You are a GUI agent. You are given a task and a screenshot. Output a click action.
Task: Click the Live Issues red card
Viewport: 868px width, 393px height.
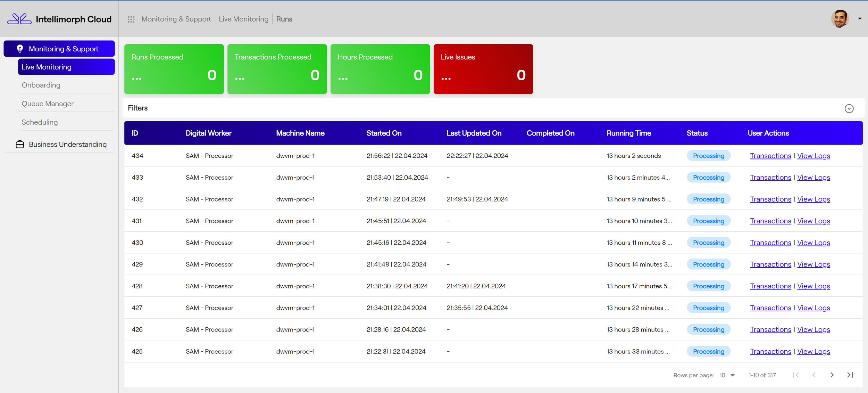coord(483,69)
